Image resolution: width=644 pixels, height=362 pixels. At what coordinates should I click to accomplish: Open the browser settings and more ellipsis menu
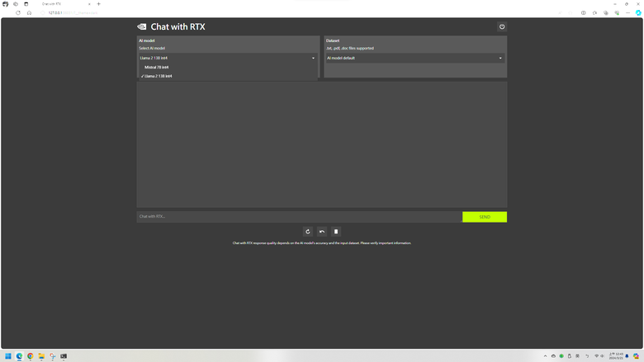click(627, 12)
